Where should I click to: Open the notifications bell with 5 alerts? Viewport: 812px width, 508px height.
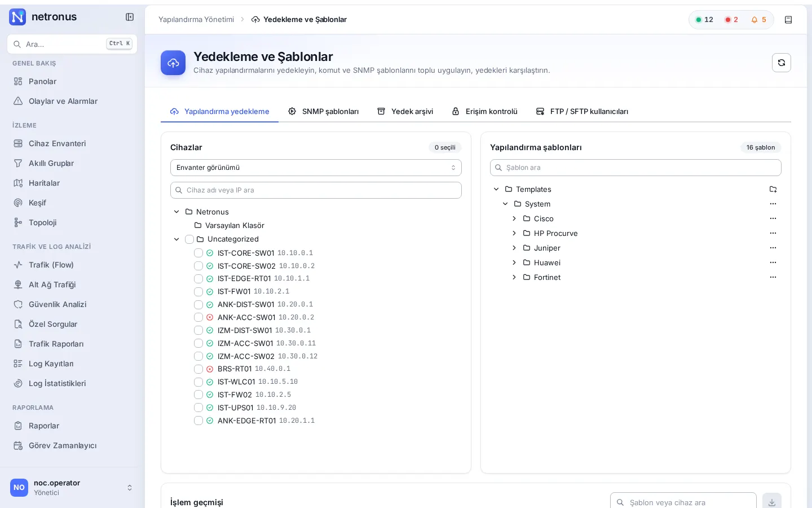tap(758, 20)
